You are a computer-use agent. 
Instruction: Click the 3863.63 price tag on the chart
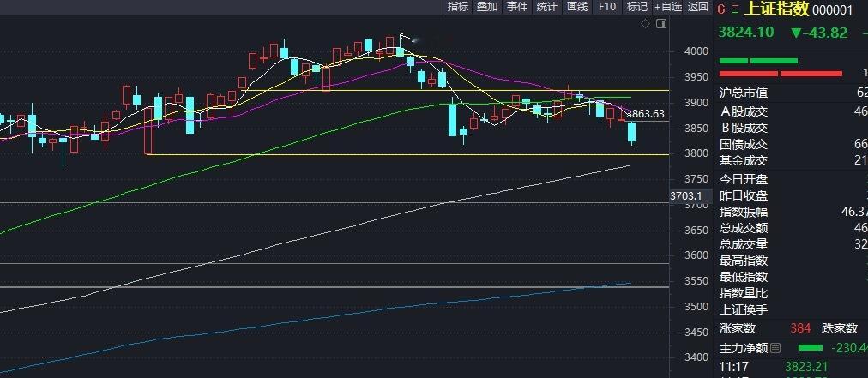coord(646,114)
